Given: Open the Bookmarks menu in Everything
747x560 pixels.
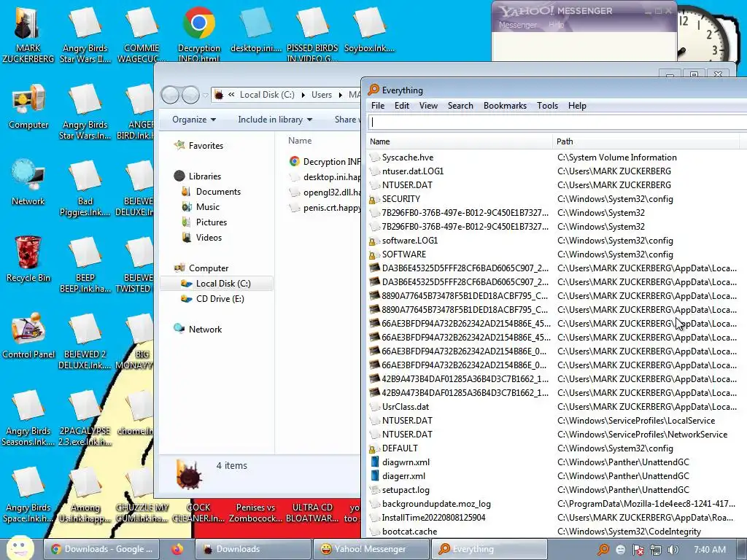Looking at the screenshot, I should (x=505, y=106).
